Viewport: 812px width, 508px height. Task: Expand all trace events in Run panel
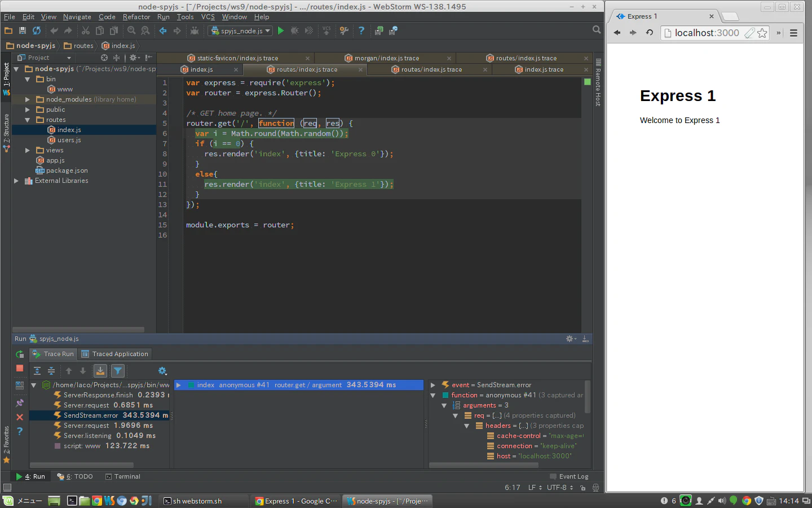[x=37, y=371]
